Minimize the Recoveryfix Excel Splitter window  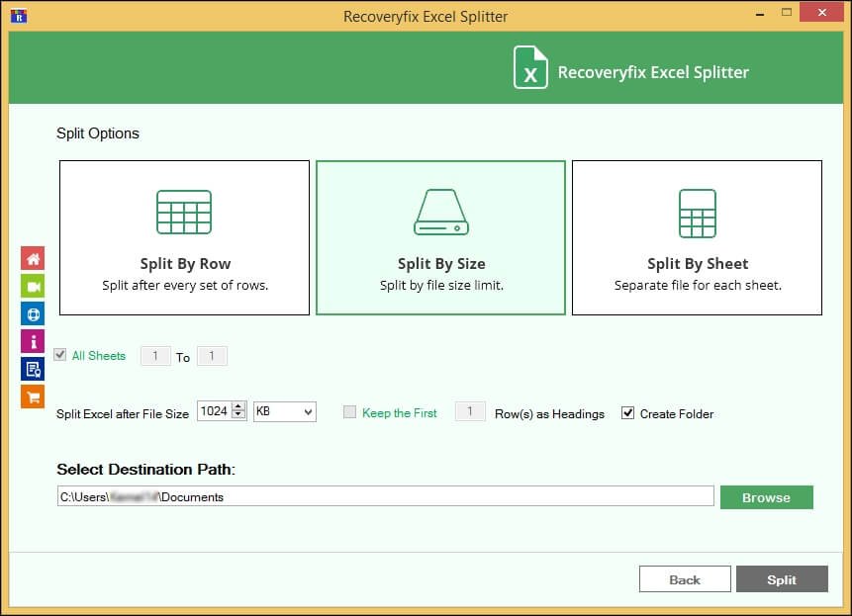760,13
